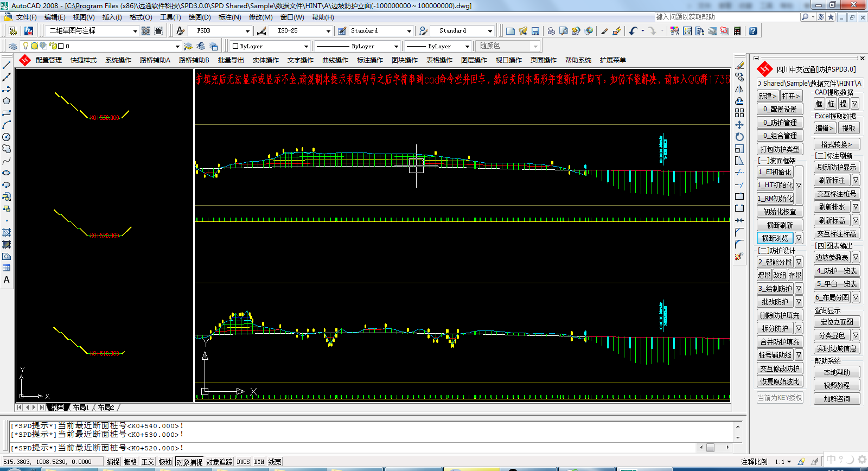Select the Line draw tool
The image size is (868, 471).
point(7,65)
